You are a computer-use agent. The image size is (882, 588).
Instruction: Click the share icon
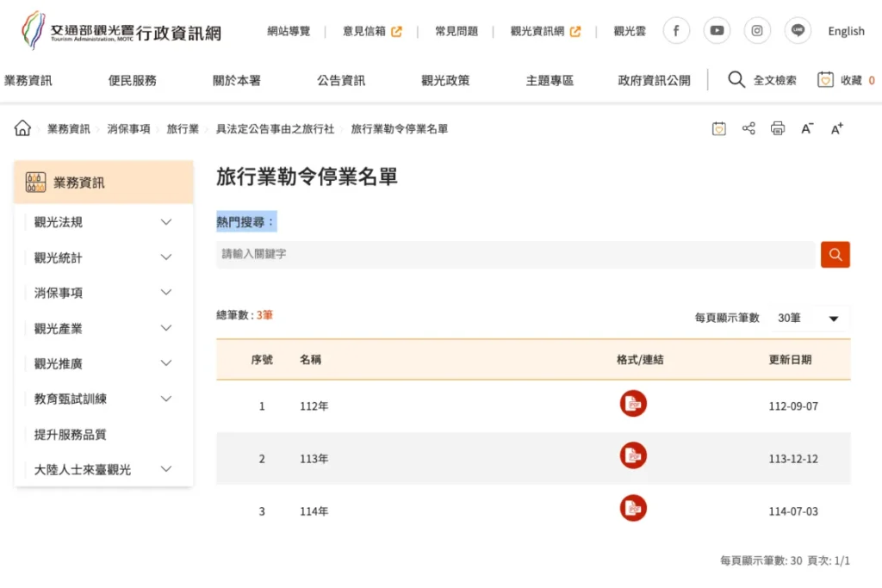[x=748, y=128]
